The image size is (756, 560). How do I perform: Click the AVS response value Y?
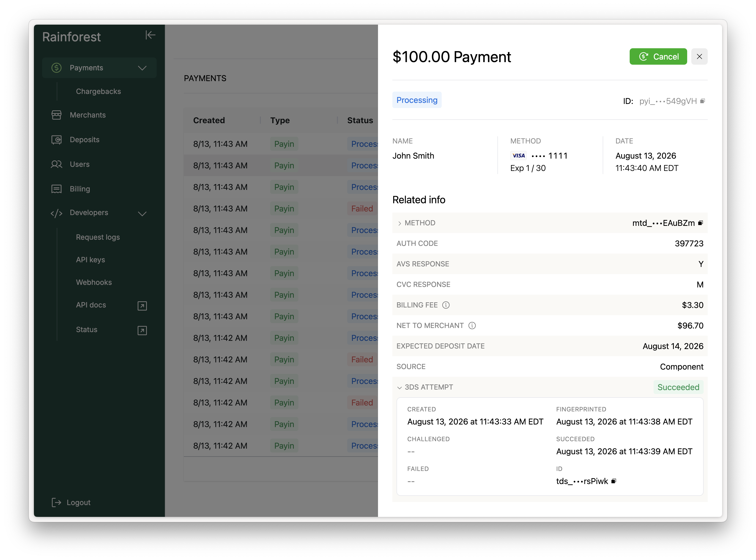[x=701, y=264]
